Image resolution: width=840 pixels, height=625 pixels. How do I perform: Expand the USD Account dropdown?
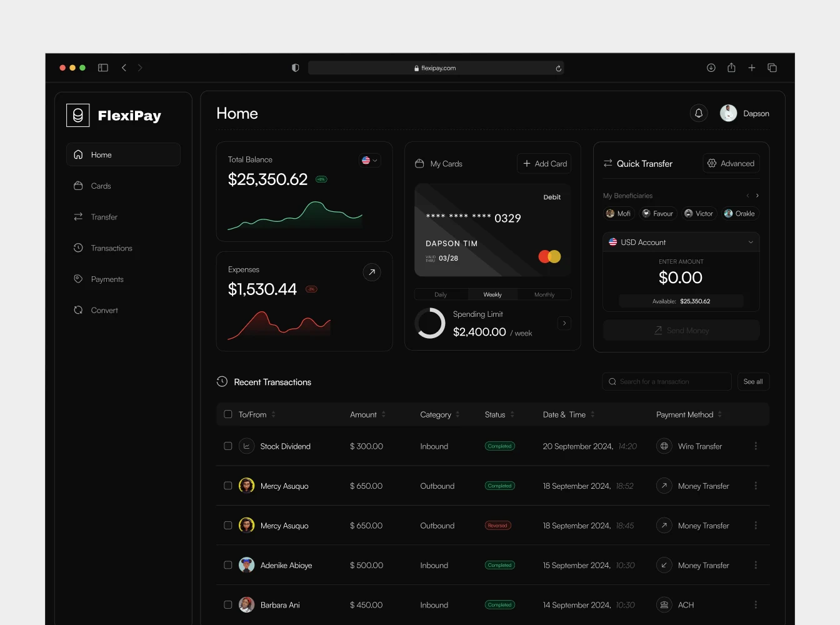point(681,242)
